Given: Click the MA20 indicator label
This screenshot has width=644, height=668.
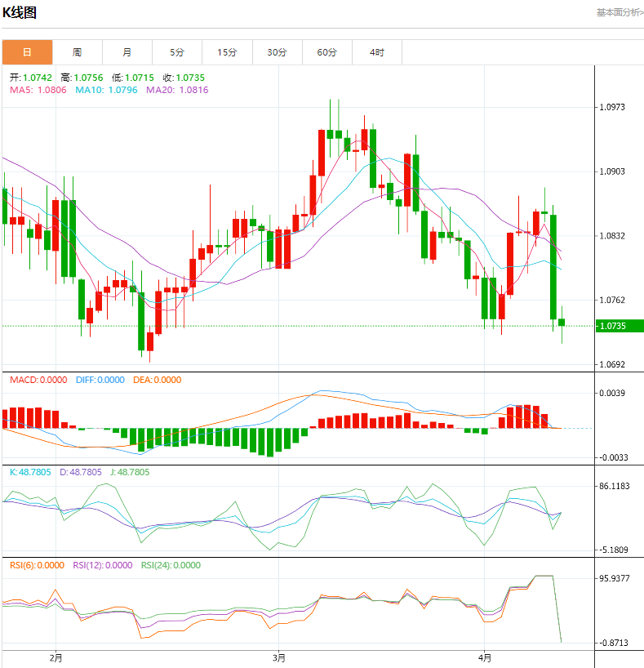Looking at the screenshot, I should (177, 90).
